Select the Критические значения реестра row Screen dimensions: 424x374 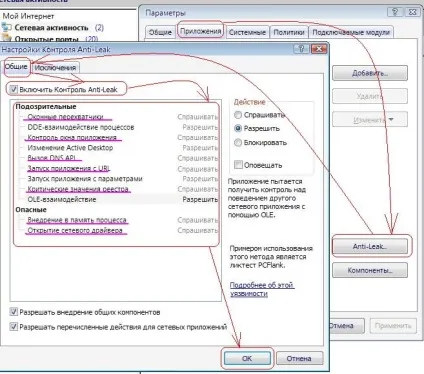117,189
